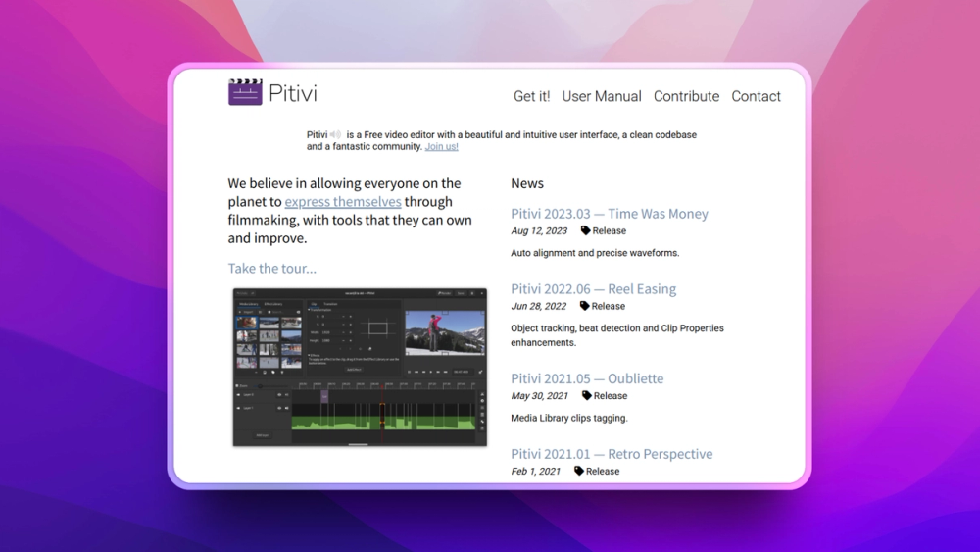Click Release tag icon under May 30, 2021
The width and height of the screenshot is (980, 552).
tap(586, 396)
